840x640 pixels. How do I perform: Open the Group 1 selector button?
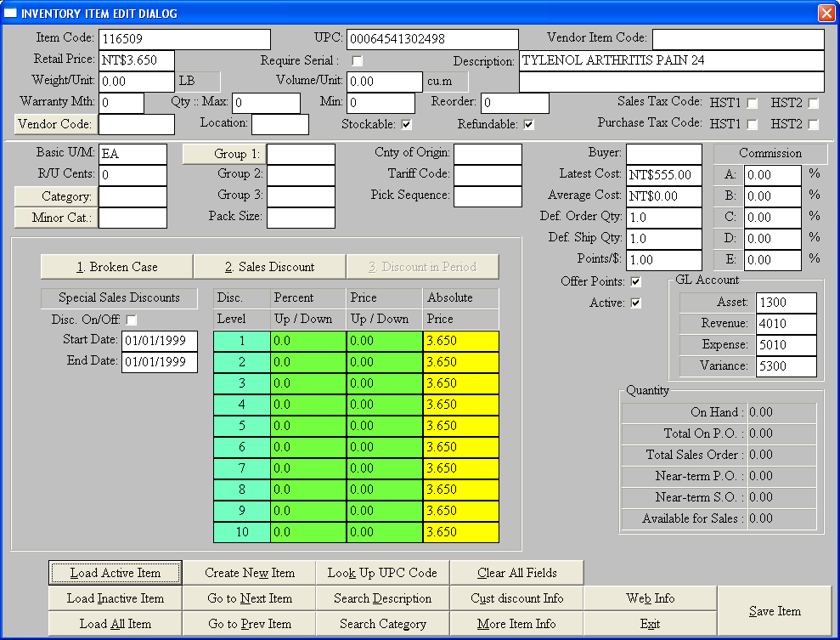pos(224,154)
